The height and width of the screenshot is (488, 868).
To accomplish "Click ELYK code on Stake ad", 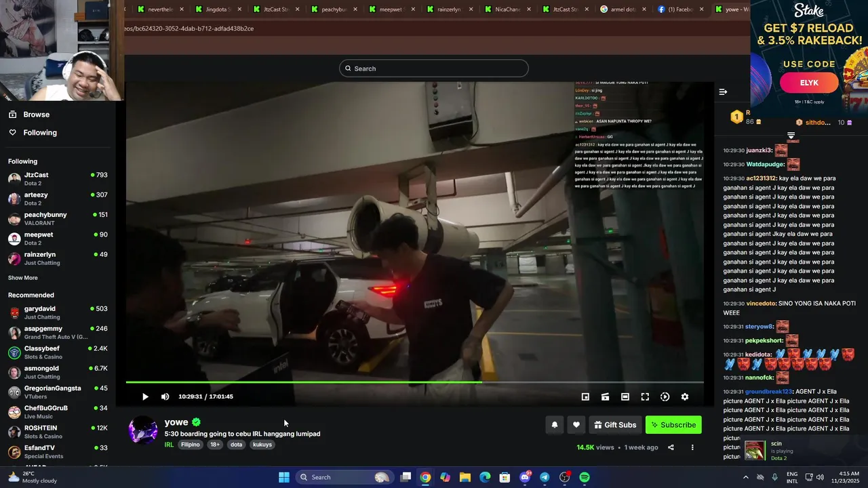I will point(809,83).
